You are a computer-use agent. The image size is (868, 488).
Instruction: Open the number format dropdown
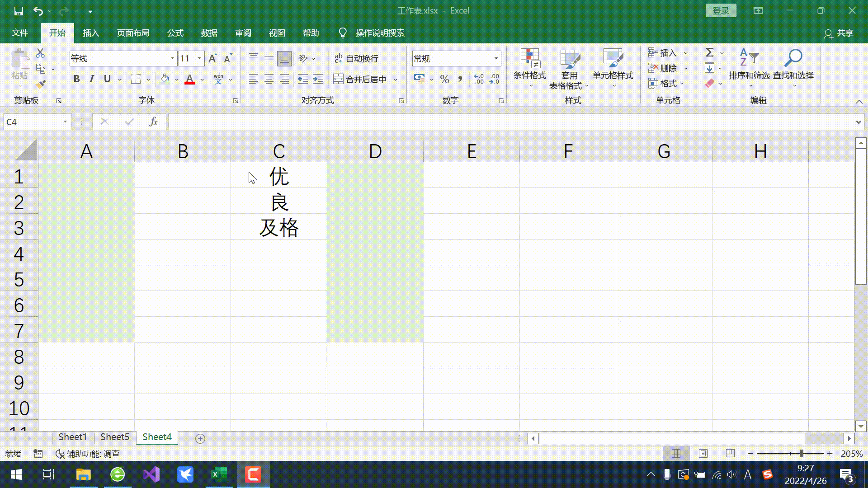point(496,58)
